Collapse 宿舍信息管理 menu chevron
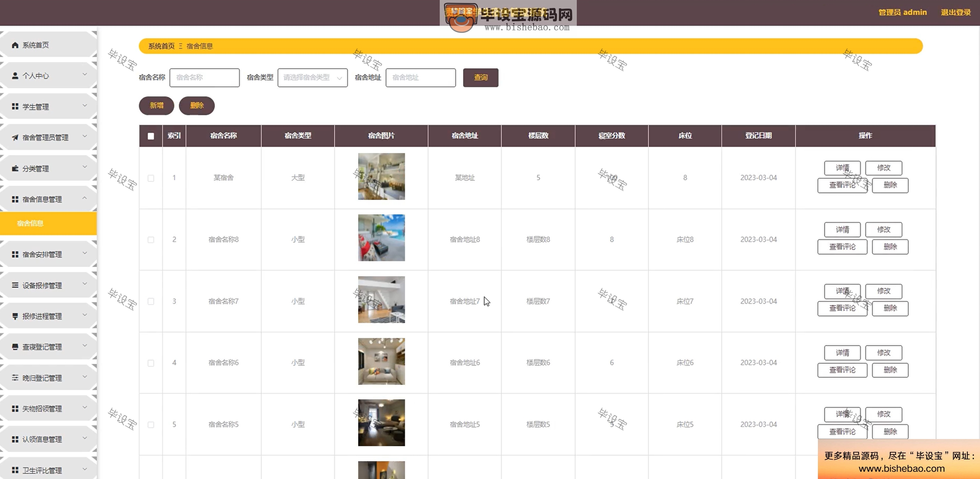This screenshot has width=980, height=479. tap(85, 198)
